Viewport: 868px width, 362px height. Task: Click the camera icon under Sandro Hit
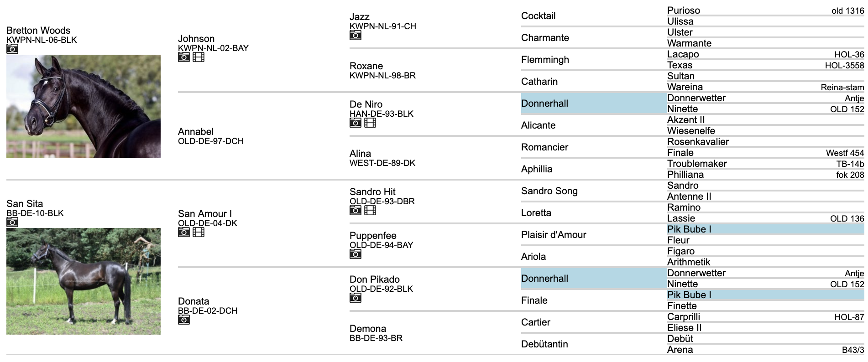coord(356,210)
